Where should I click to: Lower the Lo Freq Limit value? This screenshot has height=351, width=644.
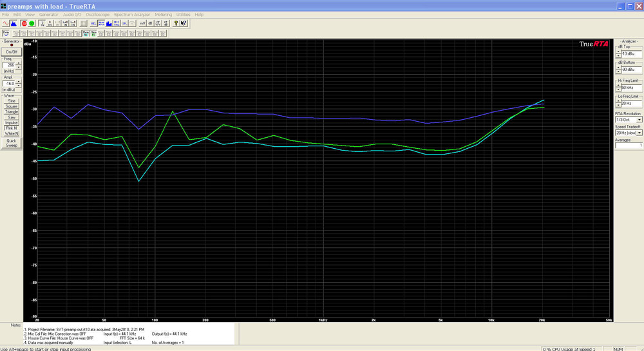[618, 105]
